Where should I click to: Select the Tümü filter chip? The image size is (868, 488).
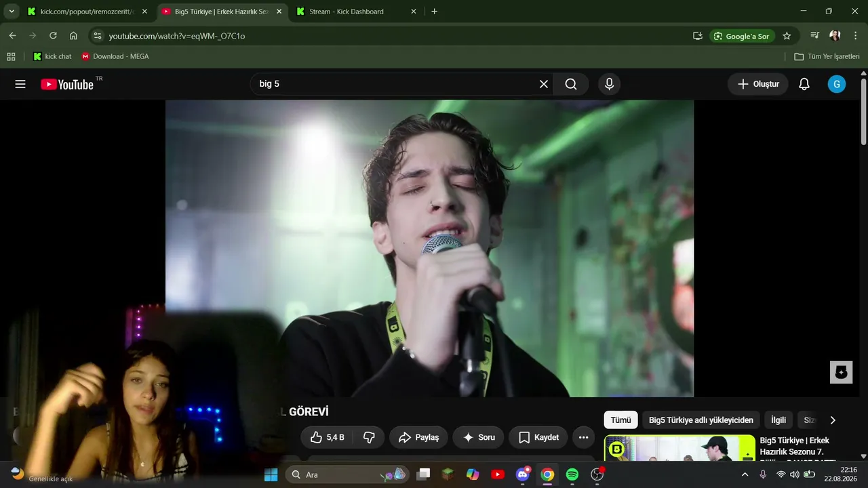[x=620, y=420]
